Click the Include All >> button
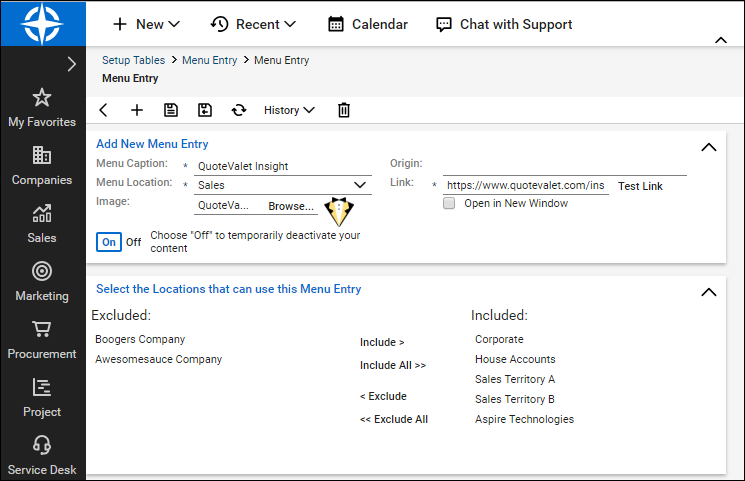The width and height of the screenshot is (745, 481). tap(393, 365)
